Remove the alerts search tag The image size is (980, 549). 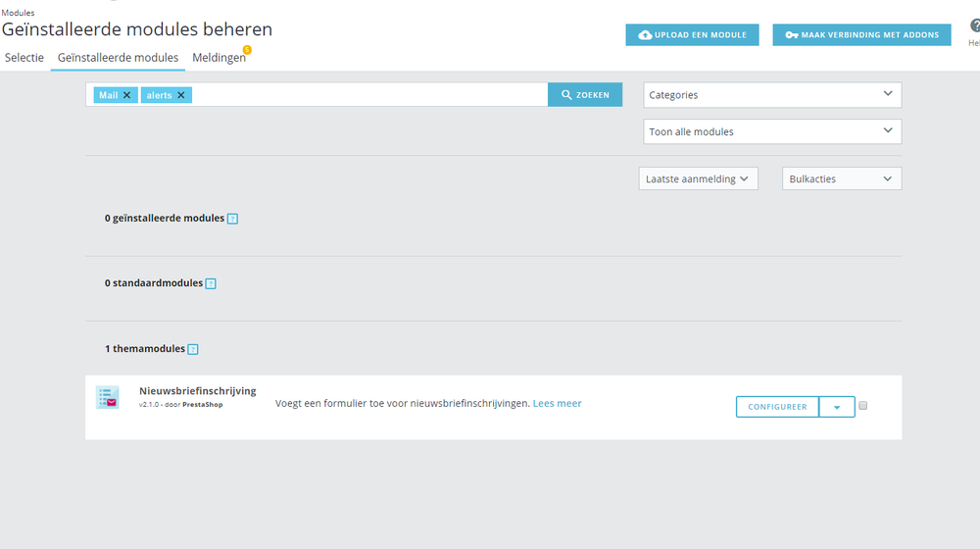pyautogui.click(x=181, y=95)
